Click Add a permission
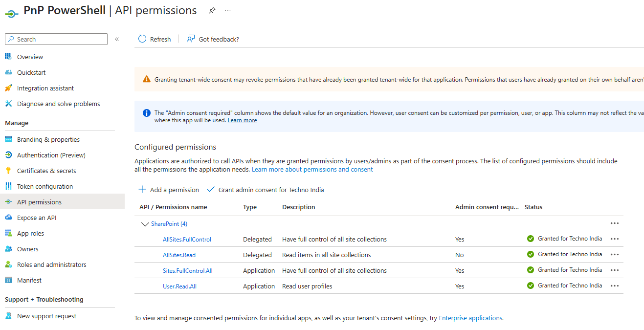 pyautogui.click(x=168, y=190)
